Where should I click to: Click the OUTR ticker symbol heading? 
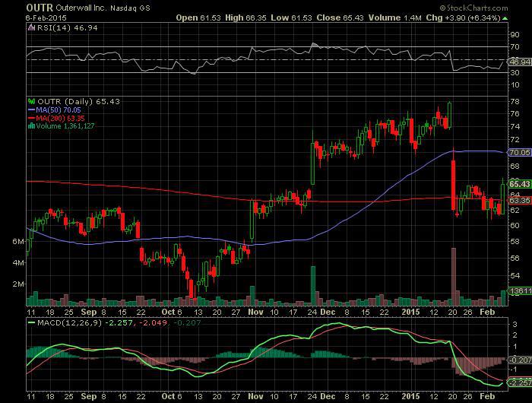pyautogui.click(x=40, y=8)
